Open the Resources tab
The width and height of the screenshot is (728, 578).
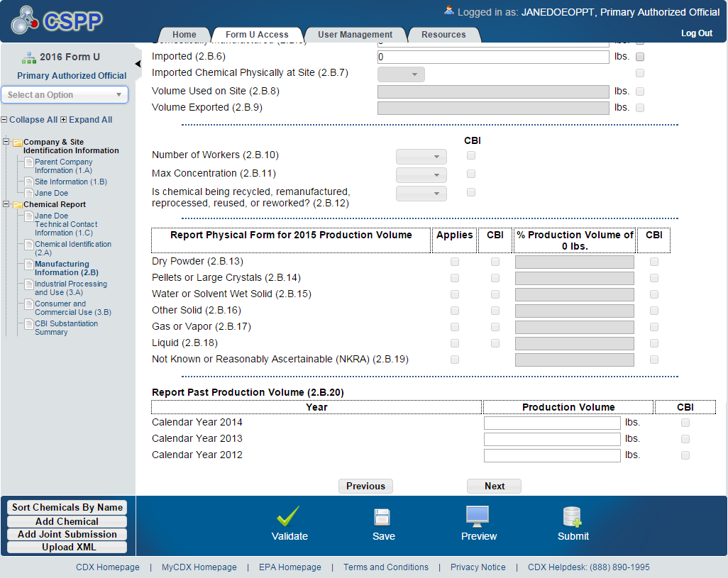click(443, 35)
